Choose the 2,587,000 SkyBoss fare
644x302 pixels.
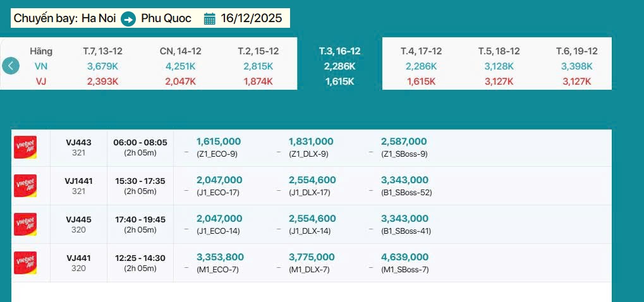tap(404, 142)
